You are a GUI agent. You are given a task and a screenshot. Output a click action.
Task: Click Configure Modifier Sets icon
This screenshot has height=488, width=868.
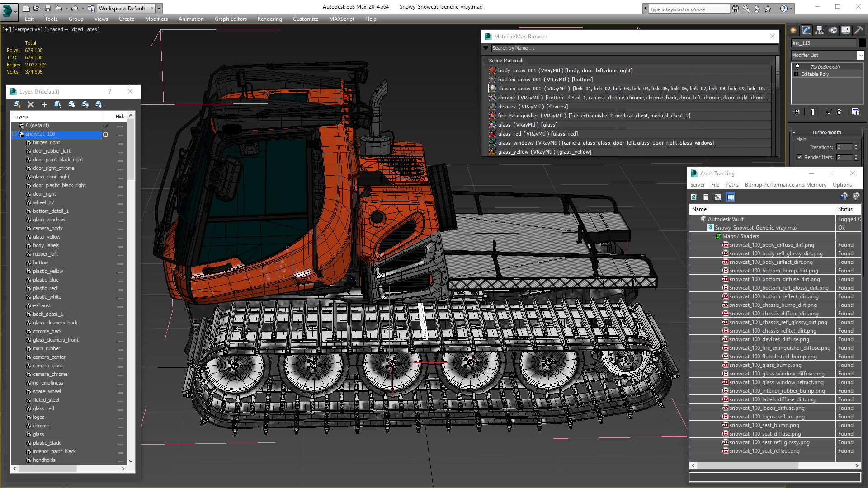pyautogui.click(x=855, y=112)
